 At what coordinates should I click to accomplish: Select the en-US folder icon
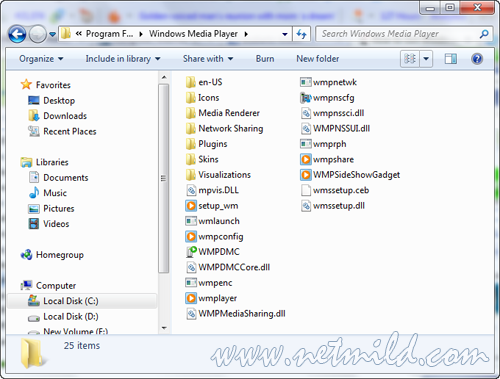pyautogui.click(x=191, y=82)
